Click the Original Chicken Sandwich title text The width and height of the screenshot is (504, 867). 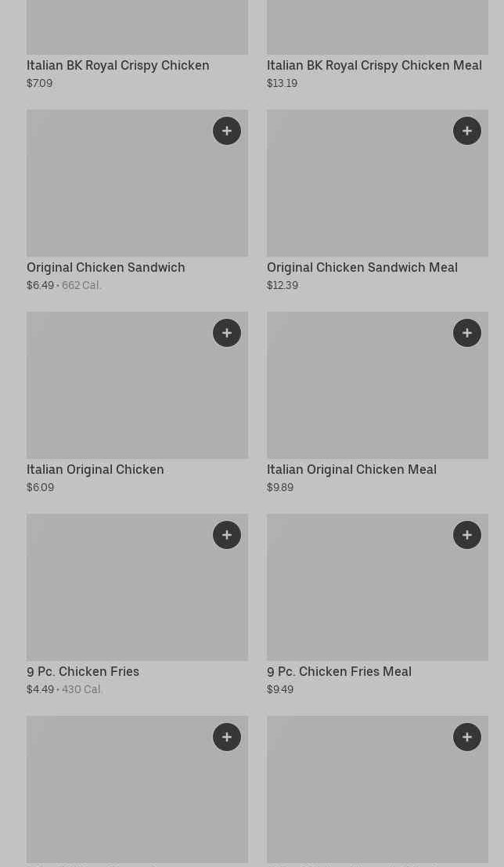[x=106, y=267]
